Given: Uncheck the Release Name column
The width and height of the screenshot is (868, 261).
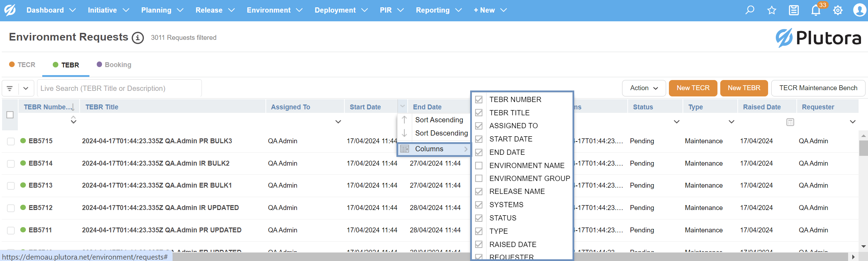Looking at the screenshot, I should (x=479, y=191).
